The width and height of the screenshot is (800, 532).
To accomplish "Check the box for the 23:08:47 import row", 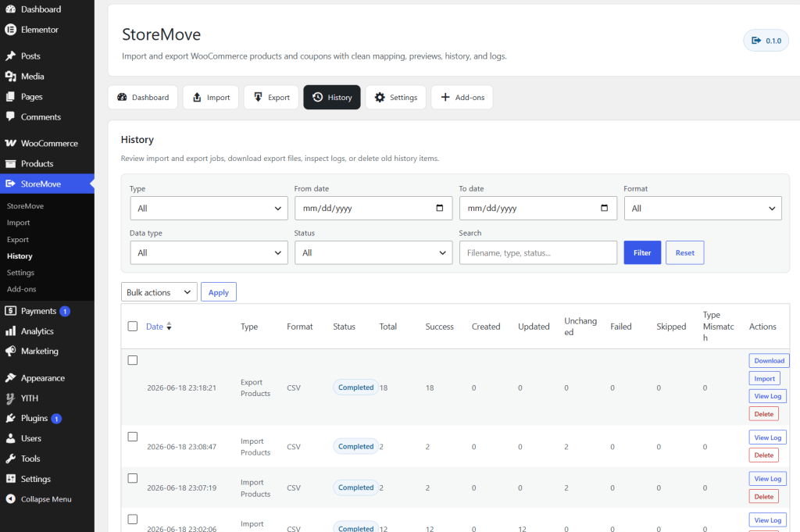I will [133, 437].
